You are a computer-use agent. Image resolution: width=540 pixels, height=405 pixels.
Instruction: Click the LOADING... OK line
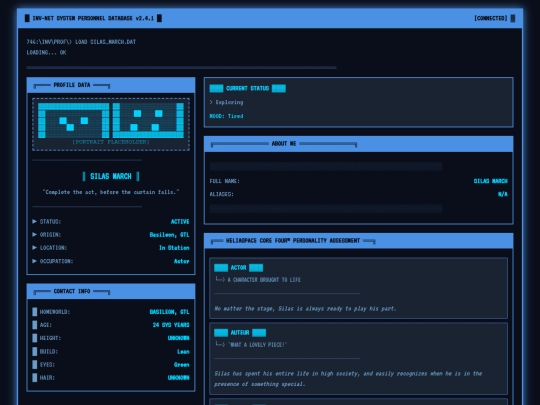[46, 53]
